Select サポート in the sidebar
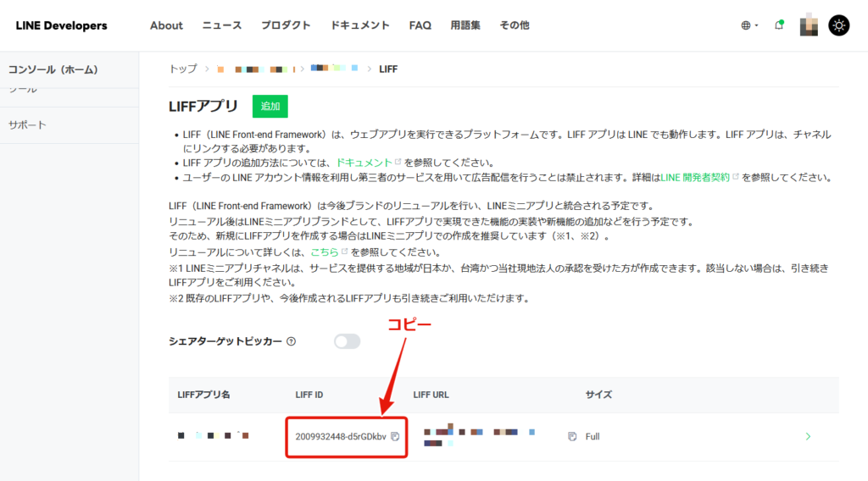 pyautogui.click(x=27, y=125)
